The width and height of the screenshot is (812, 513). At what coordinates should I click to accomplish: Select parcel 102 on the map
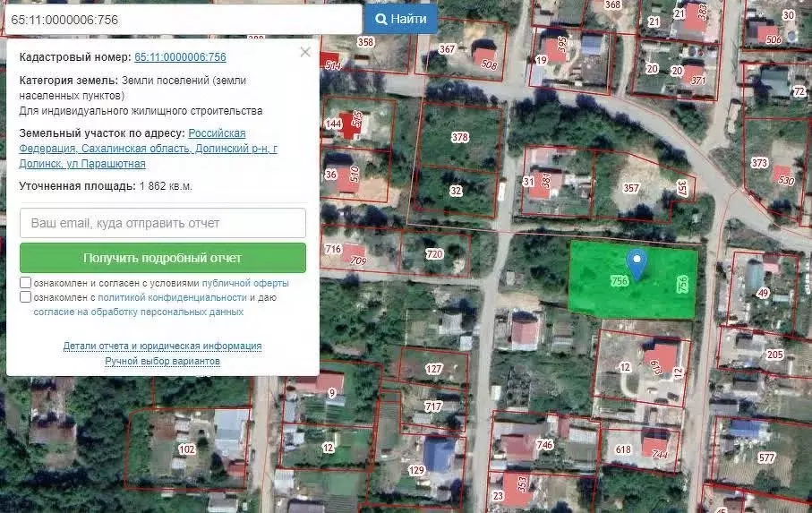pyautogui.click(x=186, y=449)
